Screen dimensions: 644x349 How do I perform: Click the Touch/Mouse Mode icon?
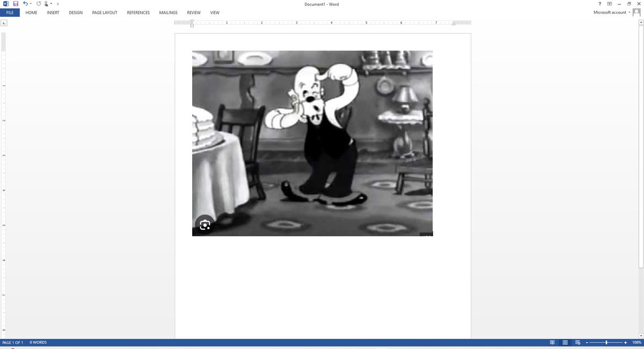[47, 4]
